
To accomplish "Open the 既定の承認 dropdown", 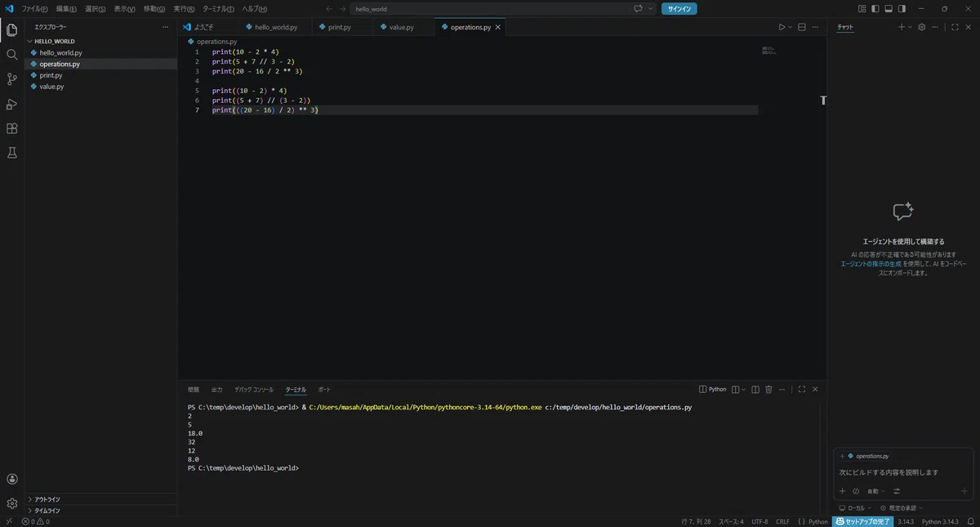I will pyautogui.click(x=901, y=508).
